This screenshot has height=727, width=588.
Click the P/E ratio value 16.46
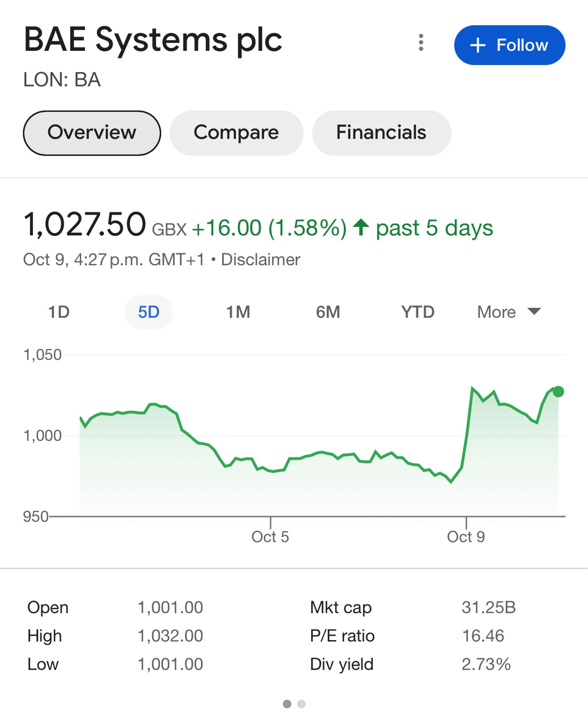coord(483,636)
